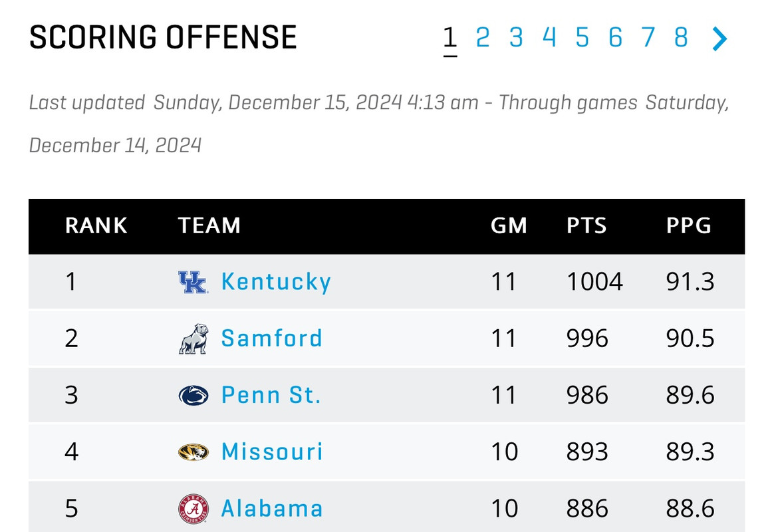
Task: Click the Missouri tiger logo
Action: pos(193,452)
